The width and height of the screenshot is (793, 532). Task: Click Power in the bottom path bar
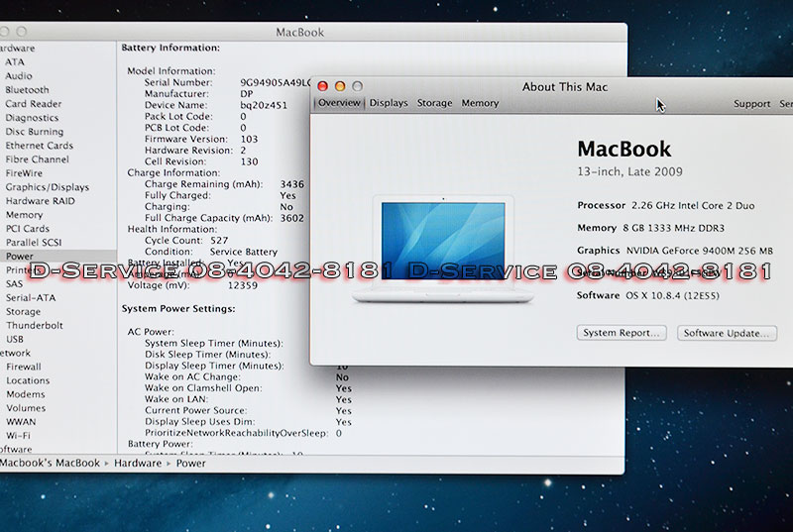coord(190,464)
